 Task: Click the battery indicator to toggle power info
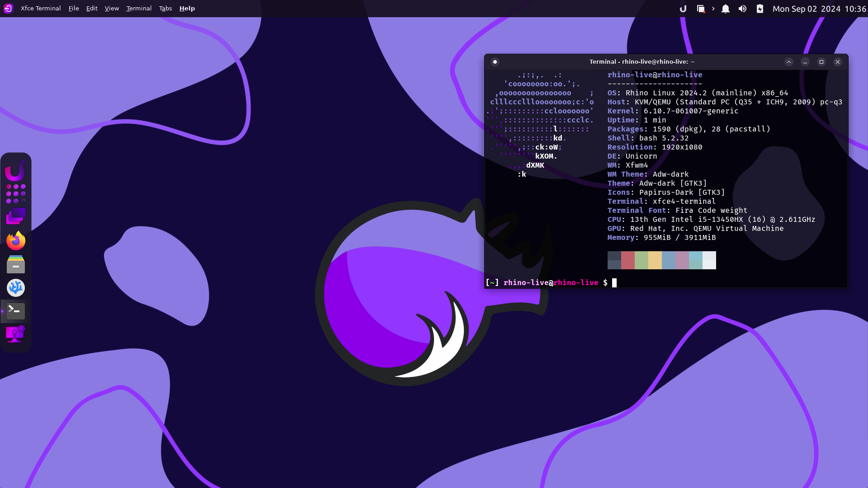coord(759,9)
